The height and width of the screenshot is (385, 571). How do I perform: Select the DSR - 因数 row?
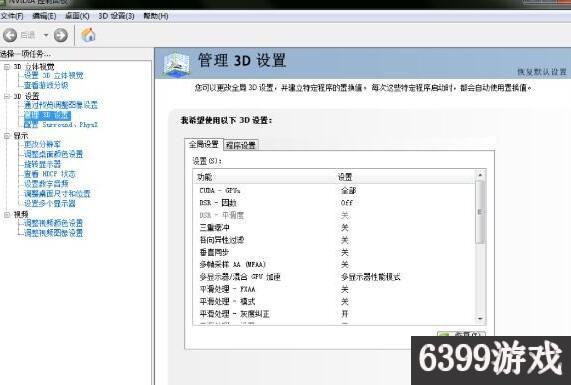(x=334, y=203)
